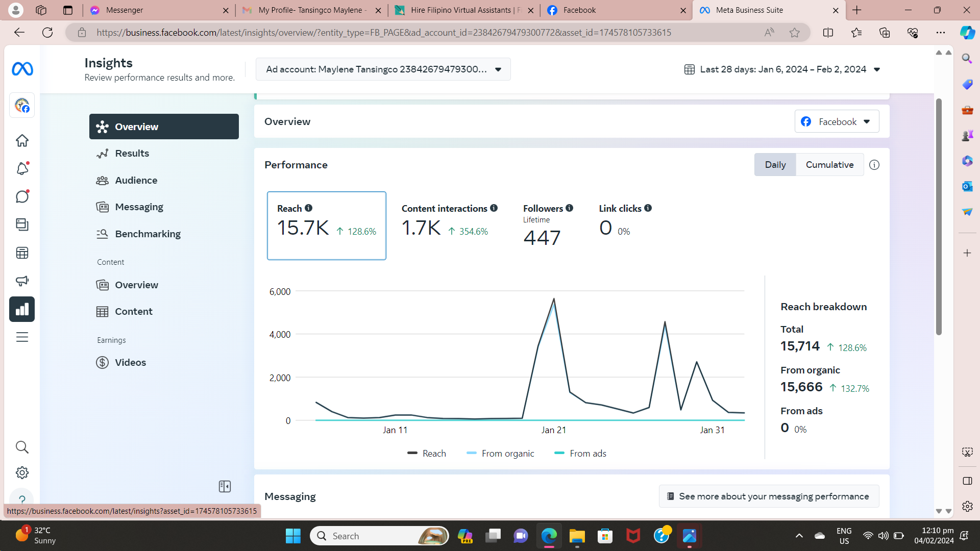Click the Performance info icon
Image resolution: width=980 pixels, height=551 pixels.
click(874, 165)
